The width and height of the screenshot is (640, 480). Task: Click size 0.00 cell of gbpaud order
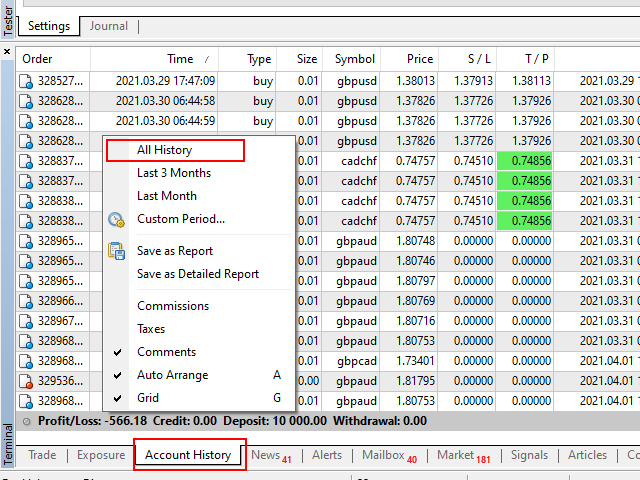coord(308,381)
